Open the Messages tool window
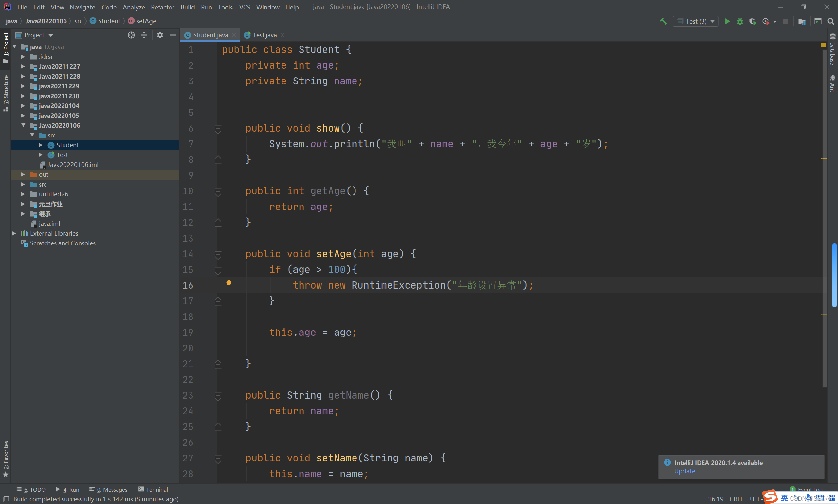This screenshot has height=504, width=838. pos(108,489)
